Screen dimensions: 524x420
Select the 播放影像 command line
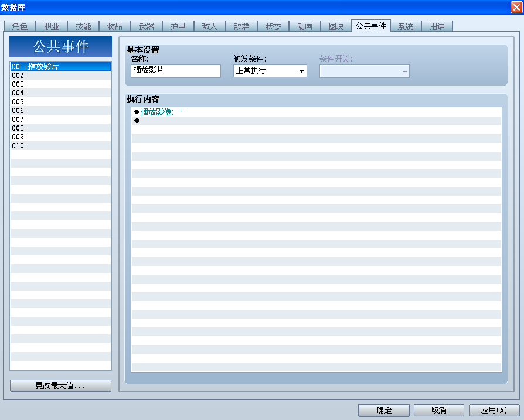(x=317, y=112)
